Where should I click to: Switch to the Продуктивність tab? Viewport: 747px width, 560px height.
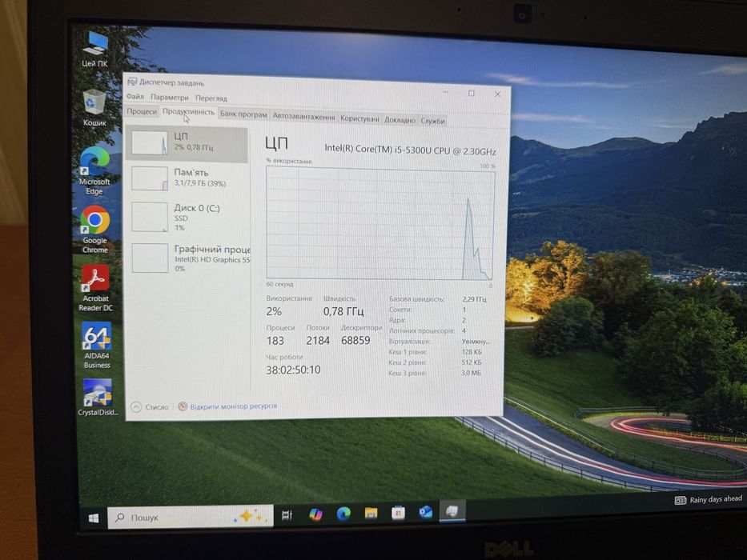point(189,112)
